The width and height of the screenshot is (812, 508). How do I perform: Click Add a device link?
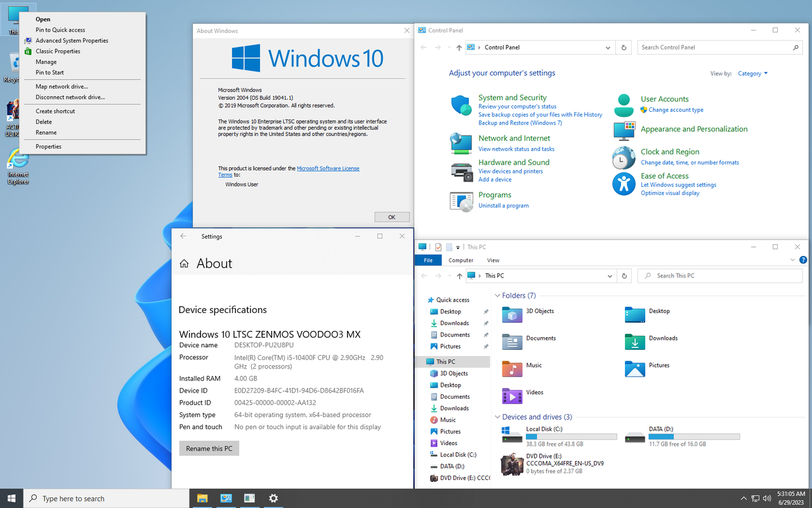tap(495, 180)
